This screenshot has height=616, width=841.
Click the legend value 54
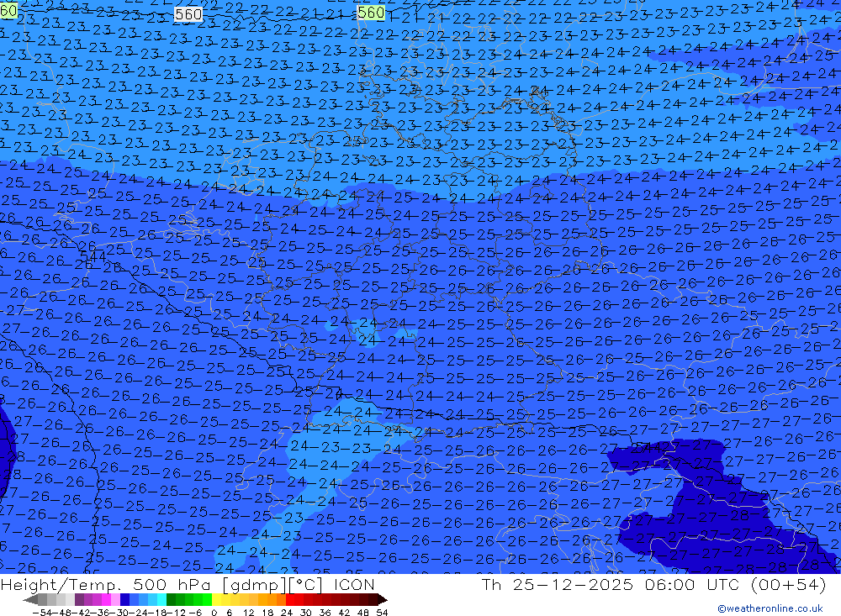pos(382,613)
